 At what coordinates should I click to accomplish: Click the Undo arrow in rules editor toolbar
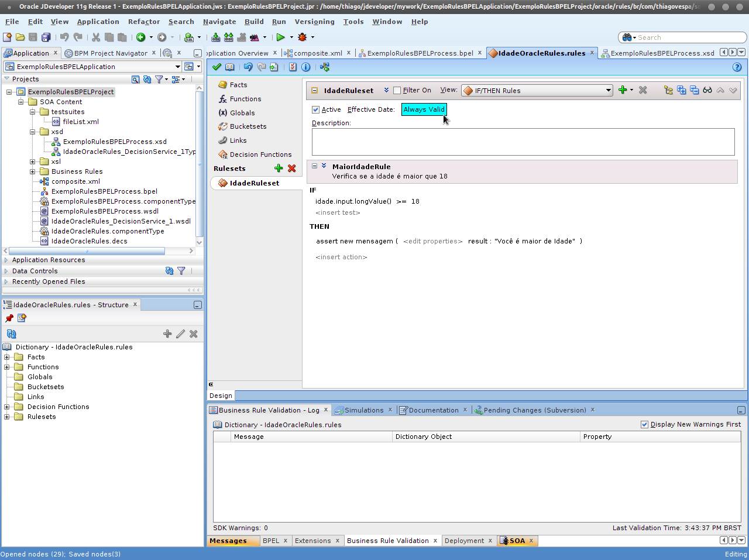tap(248, 67)
